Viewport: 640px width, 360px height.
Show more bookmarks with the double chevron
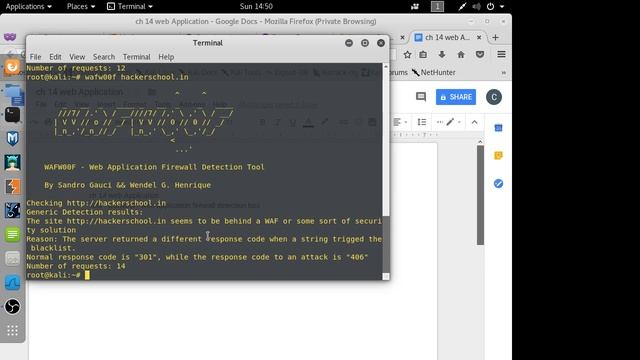(x=503, y=73)
